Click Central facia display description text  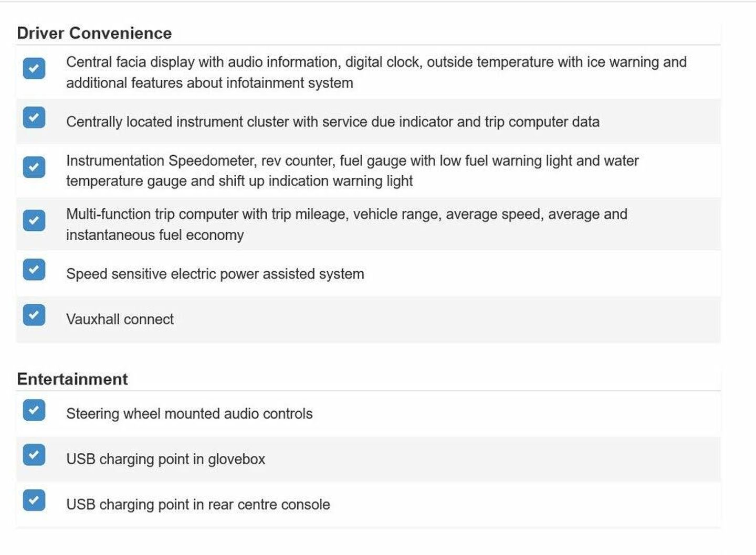pos(376,72)
